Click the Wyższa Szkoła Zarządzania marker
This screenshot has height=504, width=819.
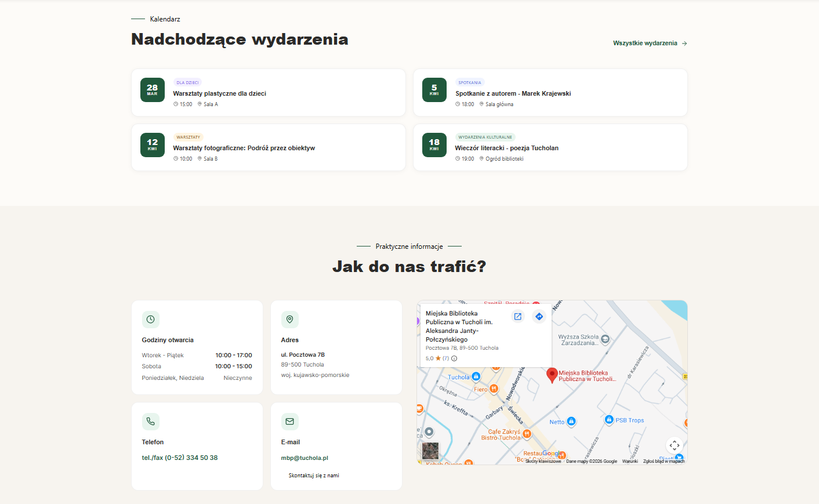tap(605, 339)
